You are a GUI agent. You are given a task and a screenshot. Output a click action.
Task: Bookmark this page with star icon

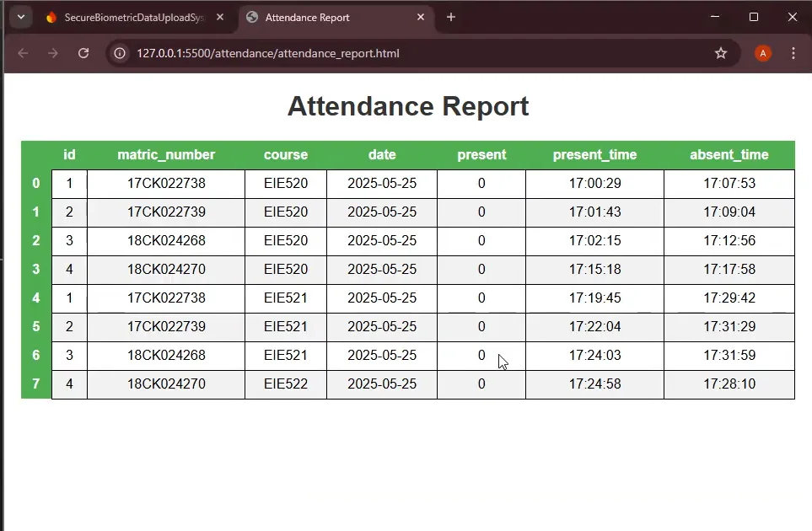click(x=721, y=53)
